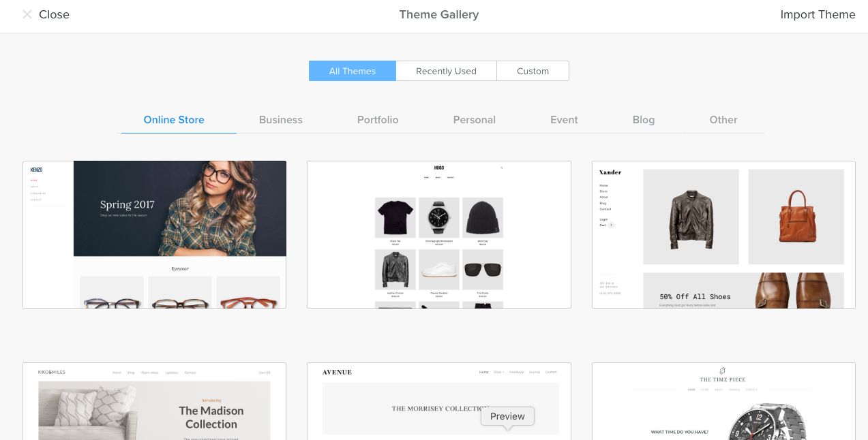Select the Avenue theme thumbnail

(x=439, y=401)
